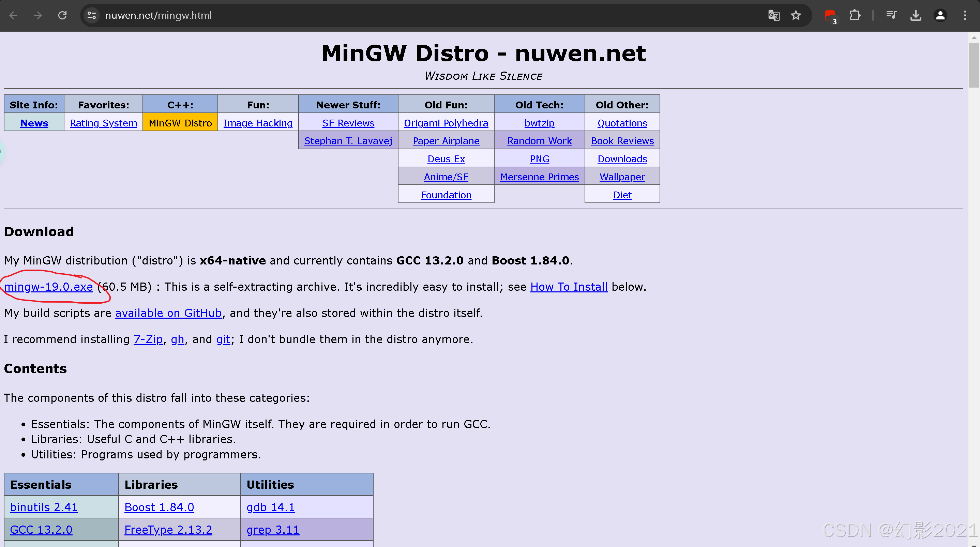Screen dimensions: 980x547
Task: Open the News link
Action: click(34, 123)
